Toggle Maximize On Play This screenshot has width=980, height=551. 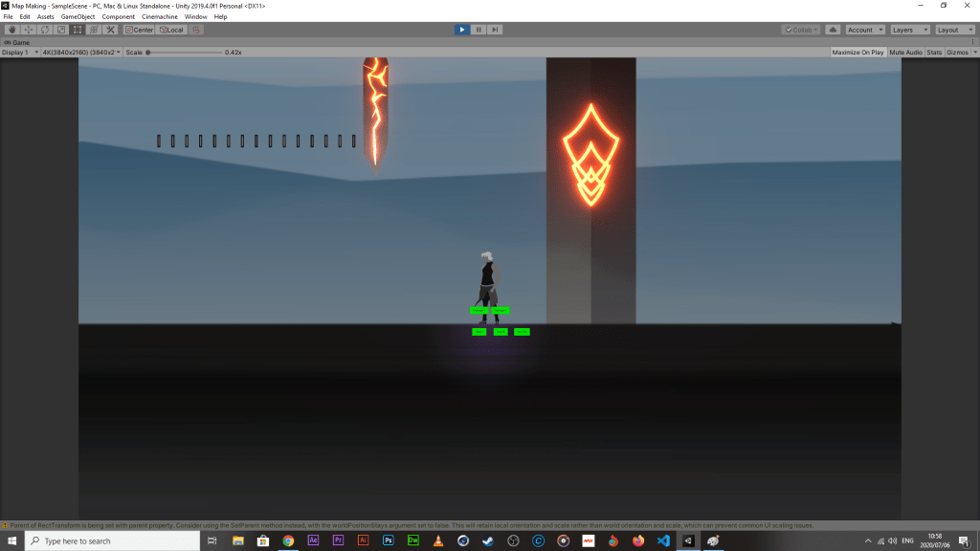coord(857,53)
